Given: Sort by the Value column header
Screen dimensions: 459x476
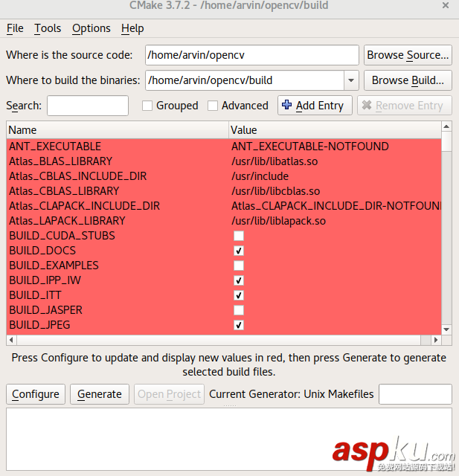Looking at the screenshot, I should (x=335, y=130).
